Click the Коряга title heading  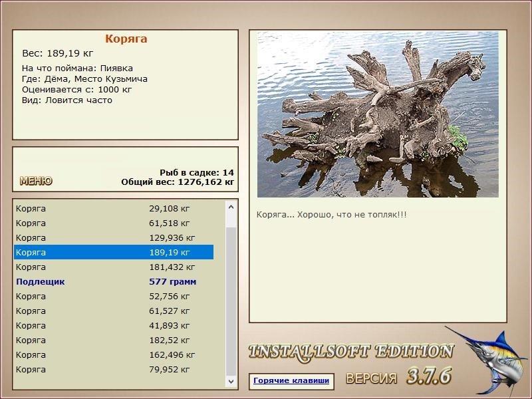[x=126, y=39]
